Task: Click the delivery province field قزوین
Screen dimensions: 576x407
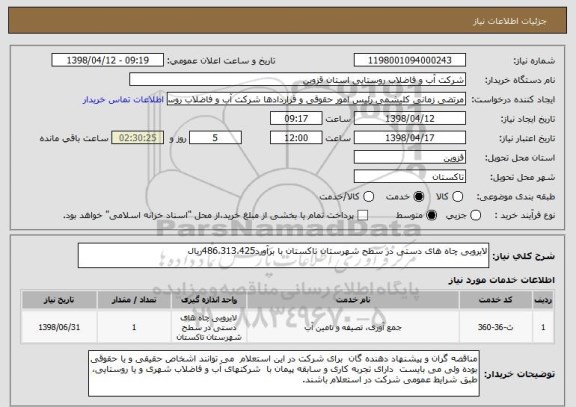Action: click(410, 157)
